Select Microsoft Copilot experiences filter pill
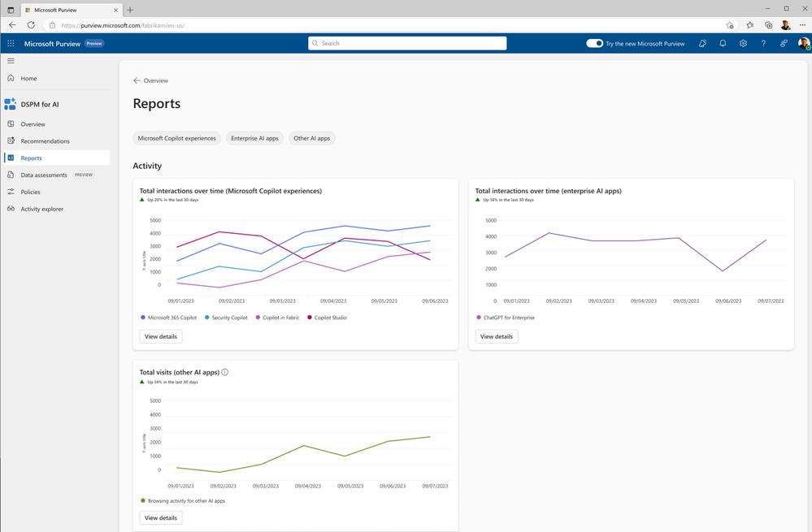Image resolution: width=812 pixels, height=532 pixels. click(x=176, y=138)
